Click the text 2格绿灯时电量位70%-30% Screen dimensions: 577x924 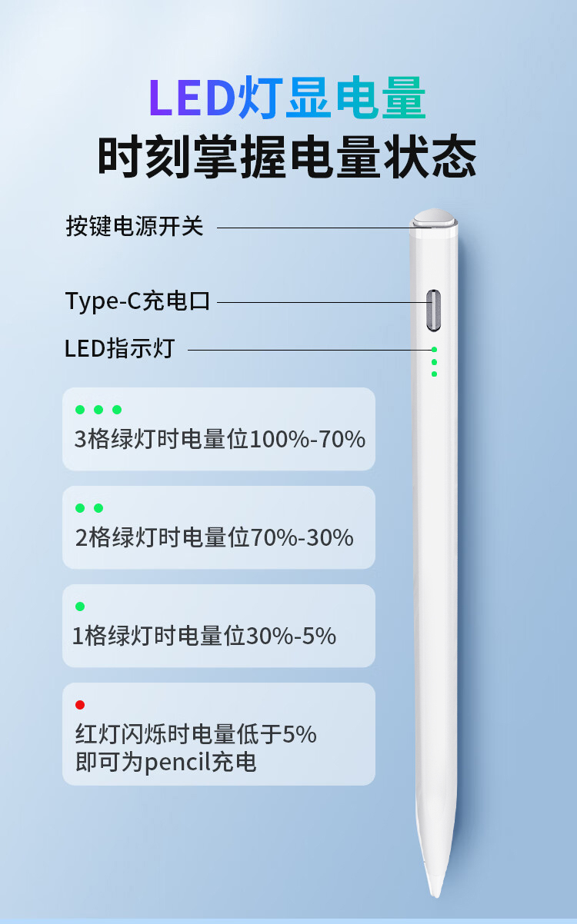pos(214,538)
